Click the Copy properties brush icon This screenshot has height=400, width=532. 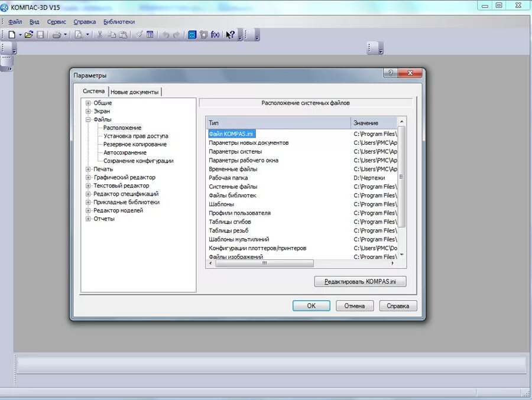click(139, 35)
